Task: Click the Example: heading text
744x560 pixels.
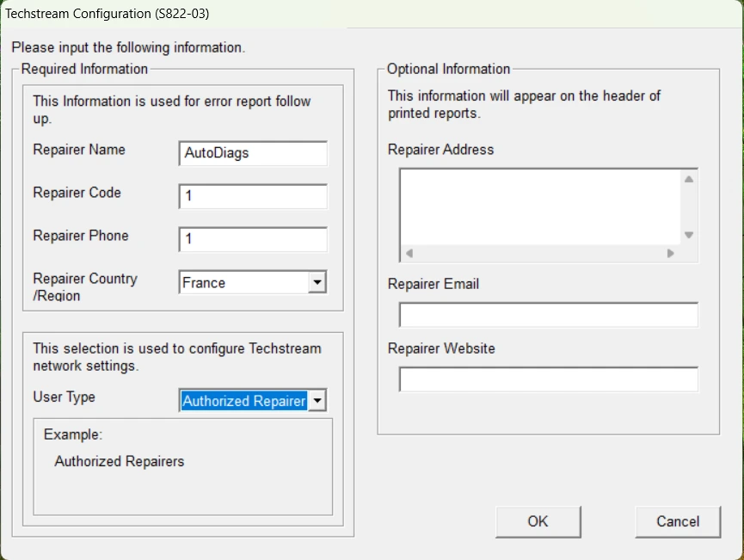Action: tap(73, 434)
